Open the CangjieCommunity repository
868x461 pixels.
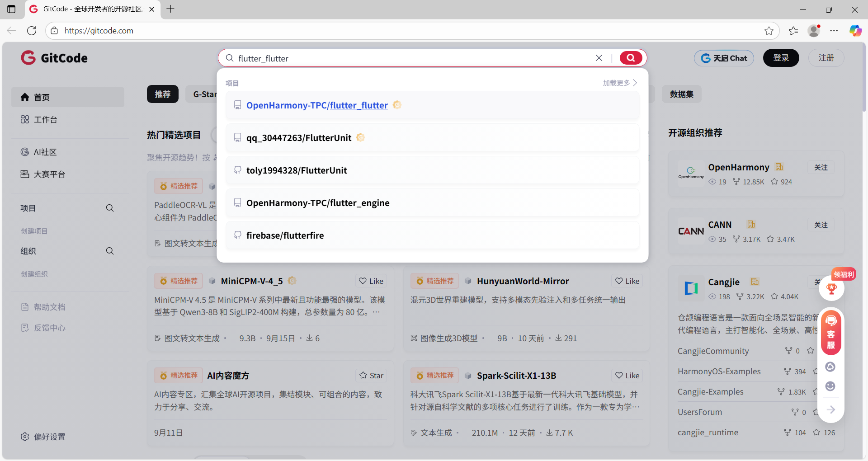pyautogui.click(x=713, y=351)
